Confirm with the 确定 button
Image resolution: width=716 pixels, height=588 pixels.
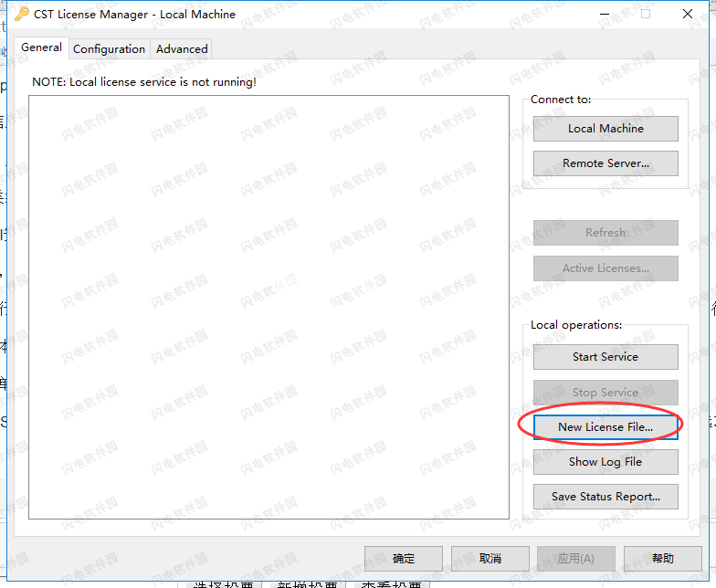pyautogui.click(x=404, y=559)
